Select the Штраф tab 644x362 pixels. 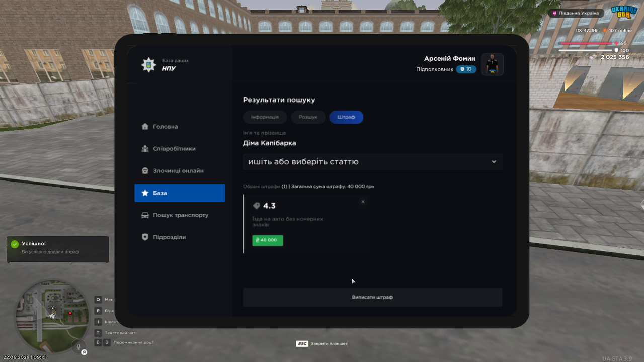[346, 117]
